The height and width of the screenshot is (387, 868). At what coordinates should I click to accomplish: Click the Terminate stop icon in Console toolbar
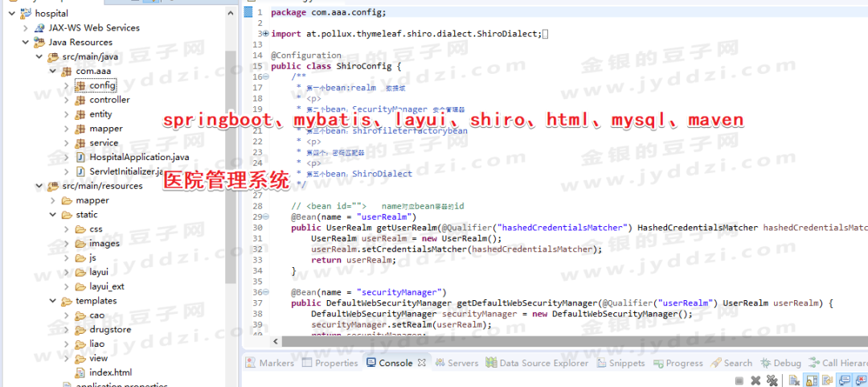pos(739,381)
